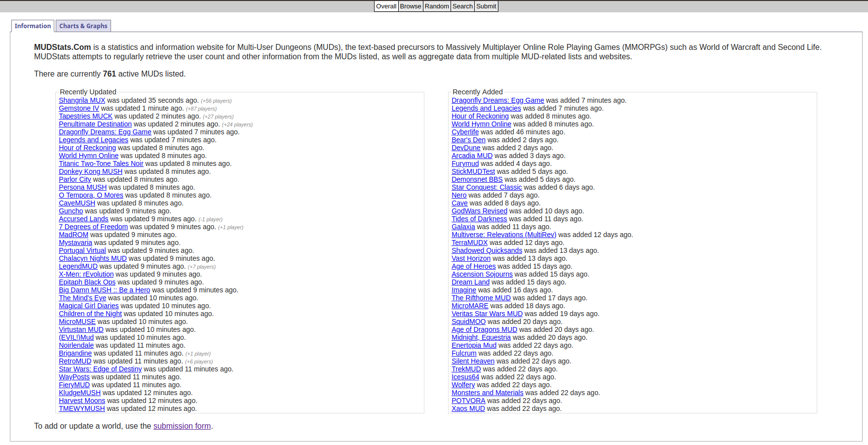Image resolution: width=868 pixels, height=445 pixels.
Task: Open LegendMUD link
Action: tap(78, 266)
